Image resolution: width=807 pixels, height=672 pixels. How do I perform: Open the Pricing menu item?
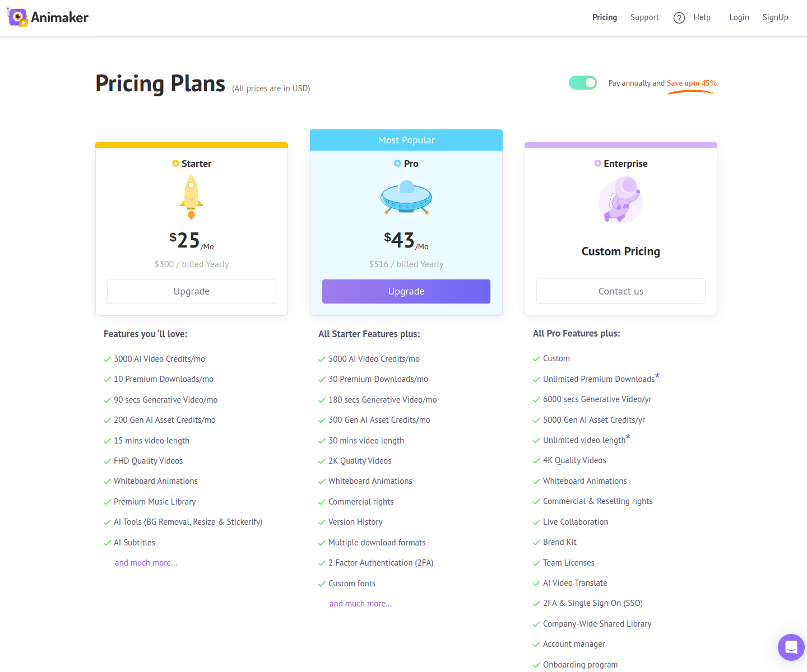(x=605, y=17)
